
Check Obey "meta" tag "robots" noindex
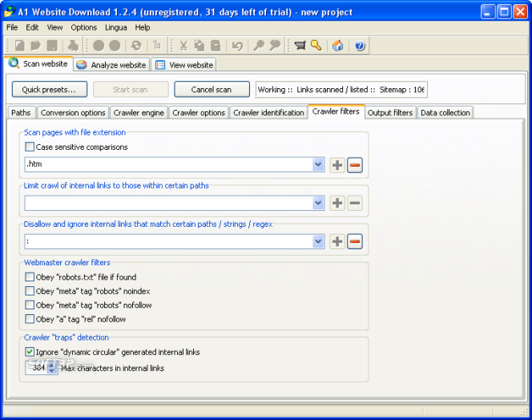click(30, 291)
